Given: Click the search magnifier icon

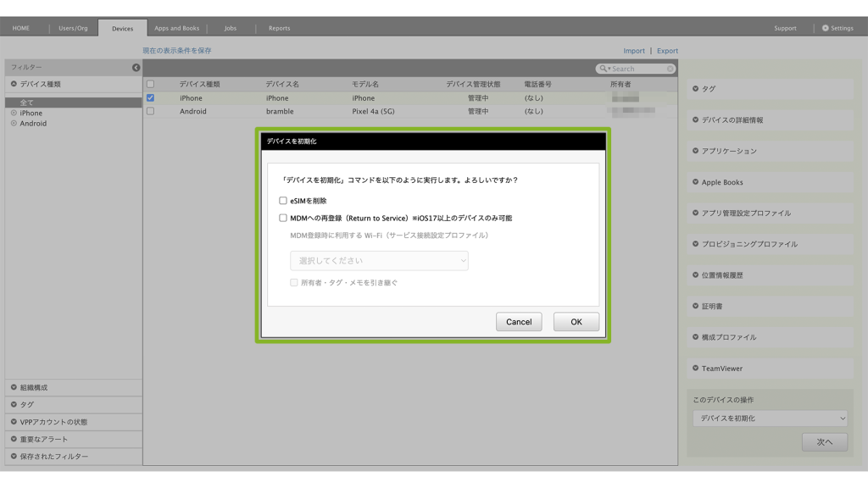Looking at the screenshot, I should (603, 69).
